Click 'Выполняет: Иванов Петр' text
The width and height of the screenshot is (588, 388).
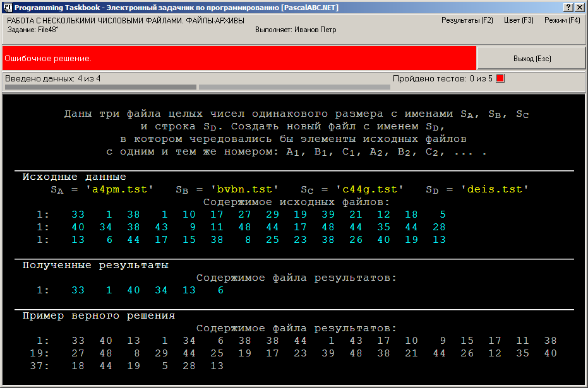296,30
